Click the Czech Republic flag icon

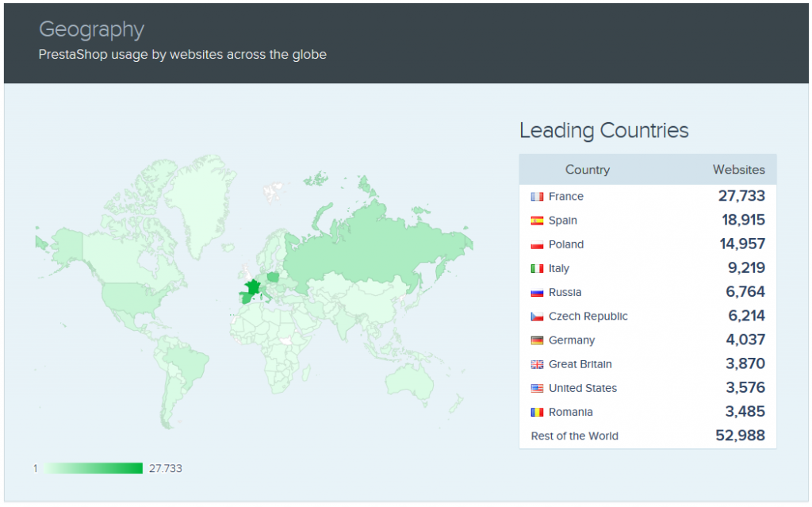(537, 317)
